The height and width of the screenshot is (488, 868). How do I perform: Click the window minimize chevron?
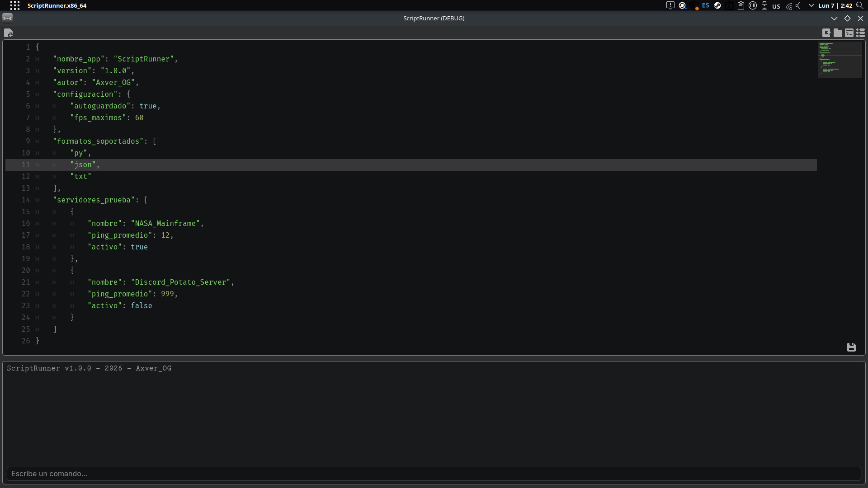click(x=834, y=19)
